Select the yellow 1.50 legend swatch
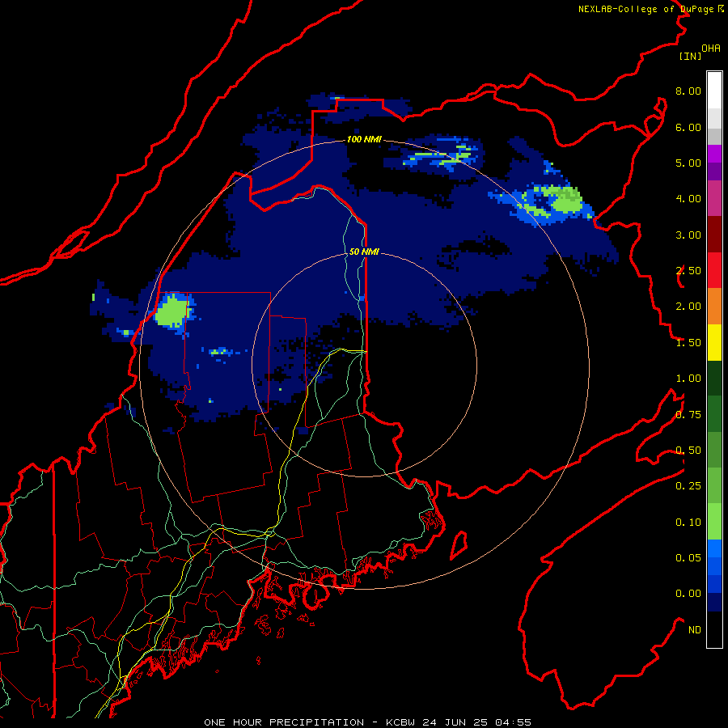The image size is (728, 728). (x=714, y=342)
